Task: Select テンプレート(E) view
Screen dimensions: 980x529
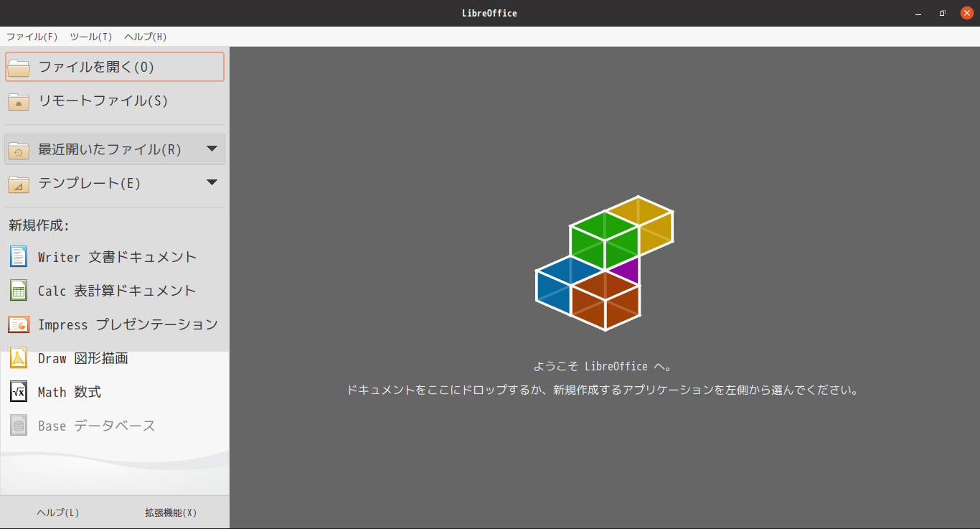Action: coord(115,183)
